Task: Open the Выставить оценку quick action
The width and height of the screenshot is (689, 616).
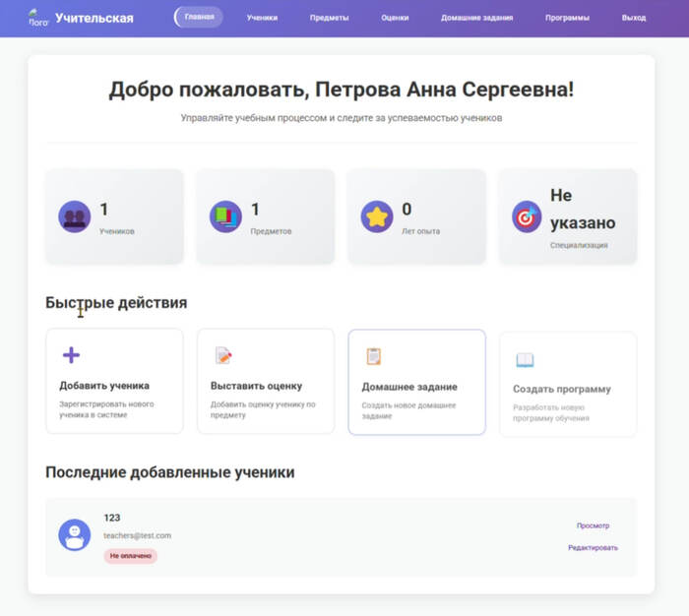Action: point(266,381)
